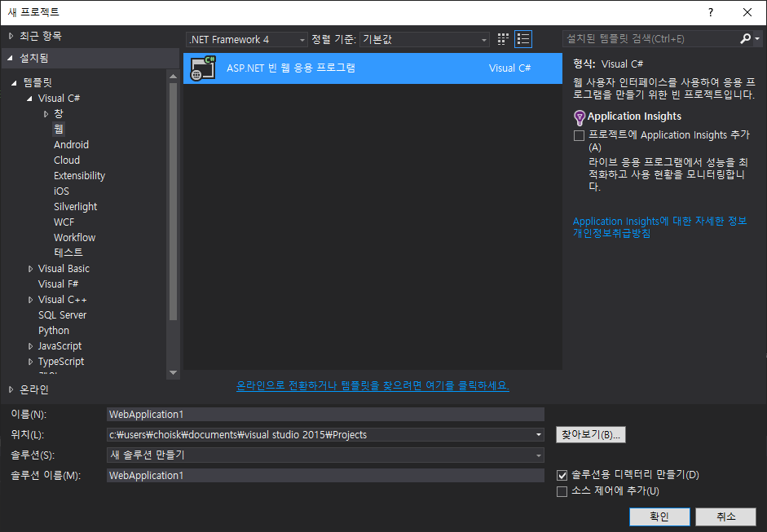Click the project name input field
Screen dimensions: 767x532
point(325,414)
